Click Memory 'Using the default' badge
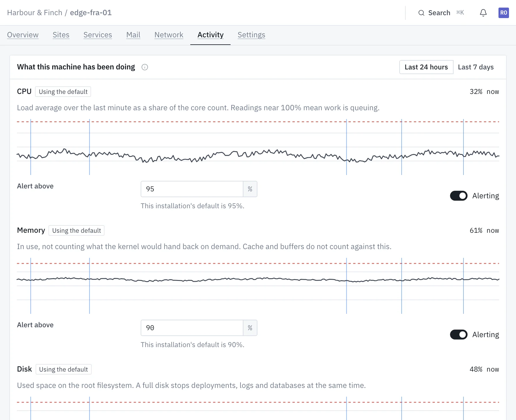Viewport: 516px width, 420px height. click(76, 230)
